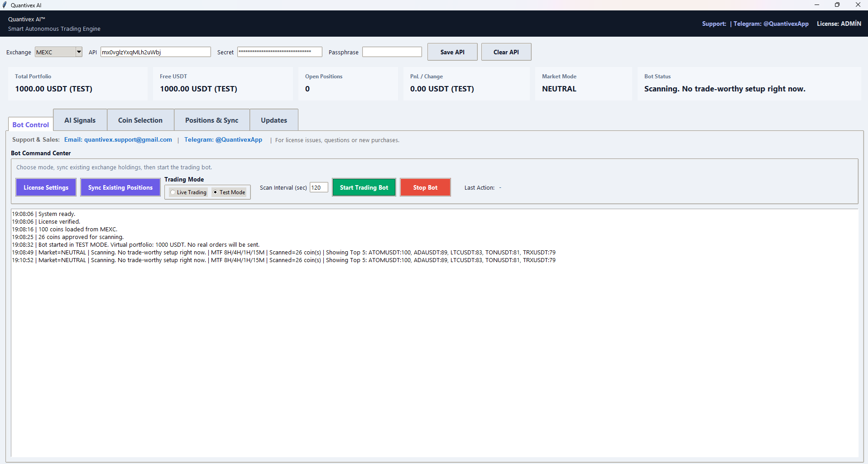
Task: Restore down the Quantivex AI window
Action: tap(837, 5)
